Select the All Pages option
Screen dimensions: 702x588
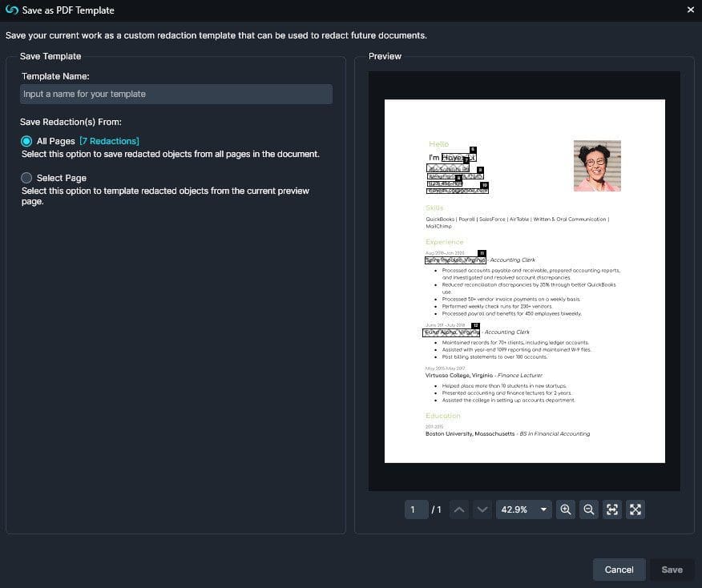click(25, 140)
